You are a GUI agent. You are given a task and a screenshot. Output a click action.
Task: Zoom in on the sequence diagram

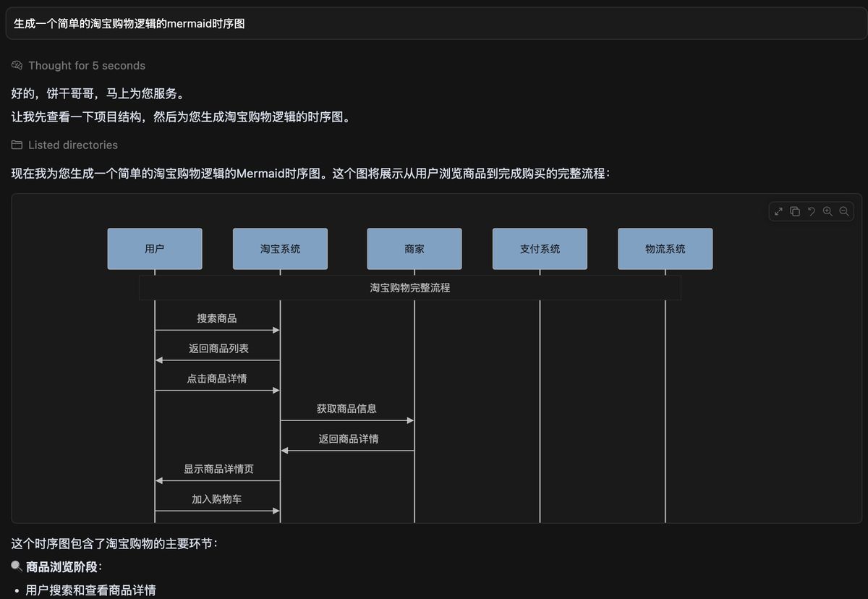point(827,211)
